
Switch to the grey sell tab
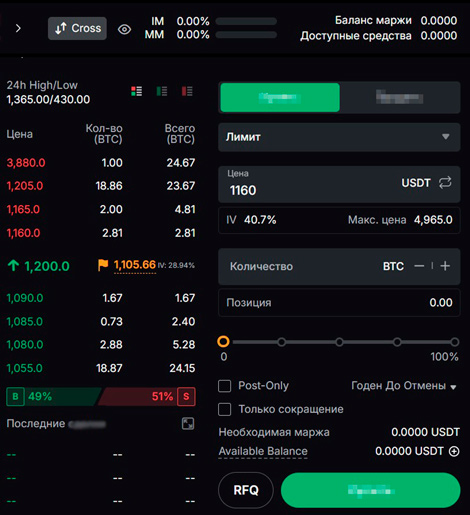[x=400, y=97]
